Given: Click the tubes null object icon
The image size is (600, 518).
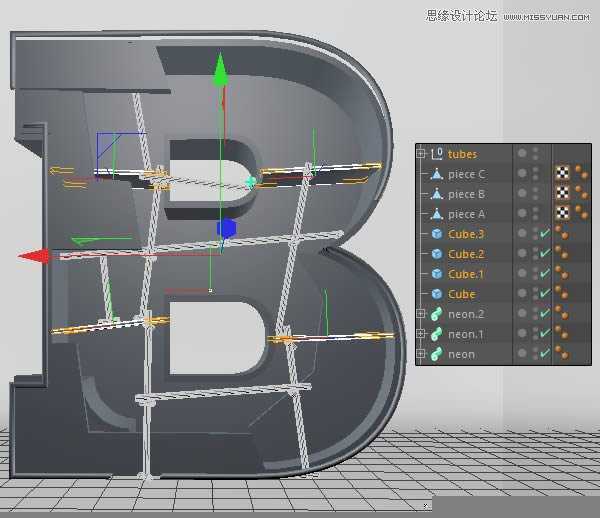Looking at the screenshot, I should coord(437,154).
